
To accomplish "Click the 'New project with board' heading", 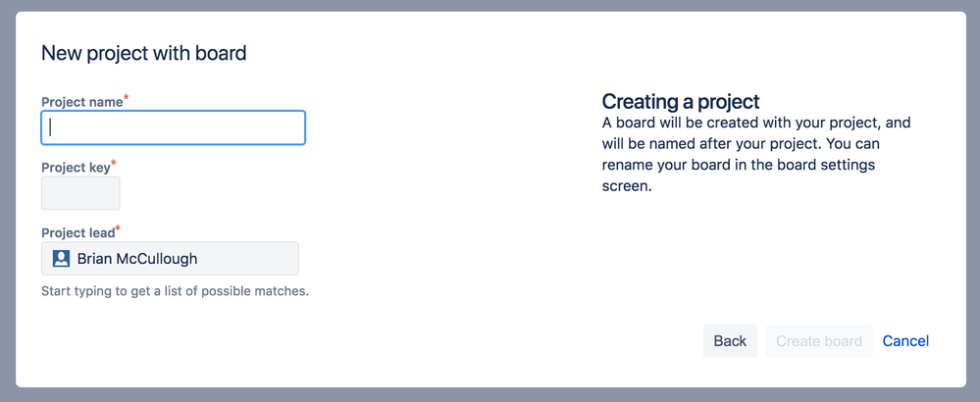I will pyautogui.click(x=144, y=53).
